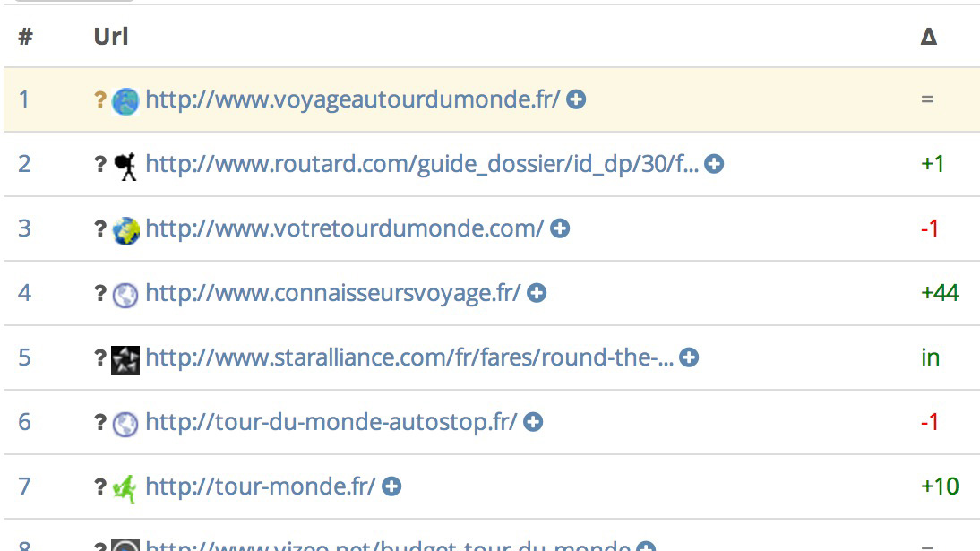Click the green runner favicon for tour-monde.fr

tap(125, 488)
